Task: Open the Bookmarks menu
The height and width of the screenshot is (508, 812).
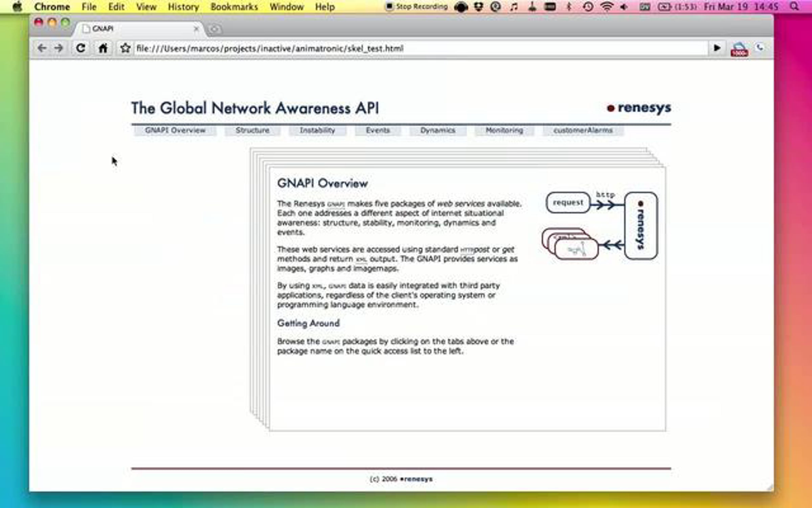Action: [x=234, y=6]
